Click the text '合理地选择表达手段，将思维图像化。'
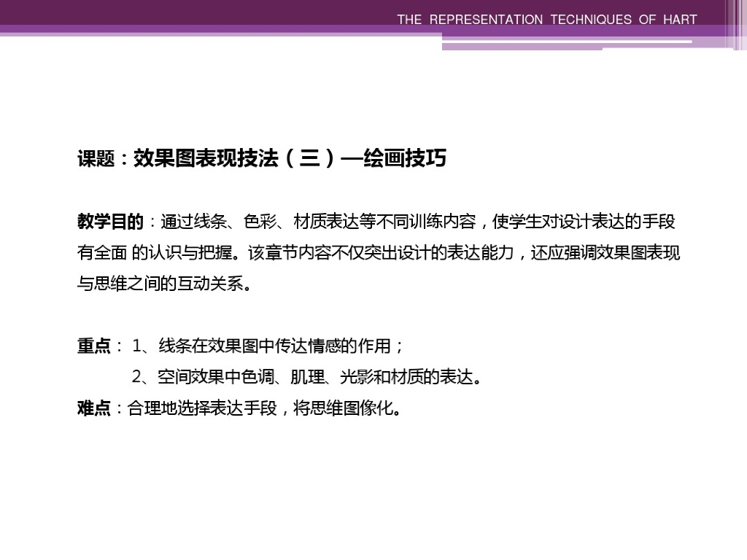Viewport: 747px width, 560px height. pos(265,408)
